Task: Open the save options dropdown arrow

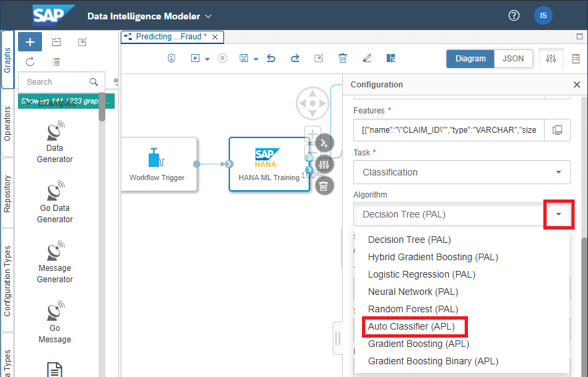Action: point(255,59)
